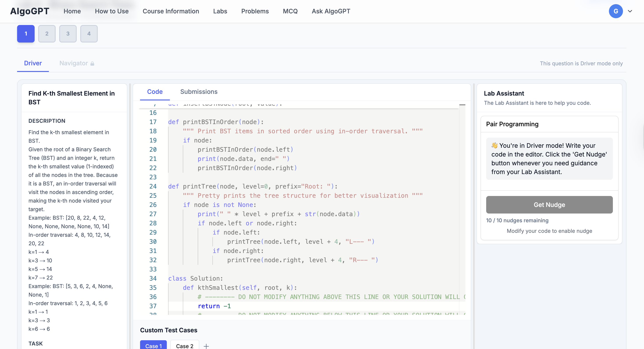This screenshot has width=644, height=349.
Task: Open the Labs menu item
Action: (x=220, y=11)
